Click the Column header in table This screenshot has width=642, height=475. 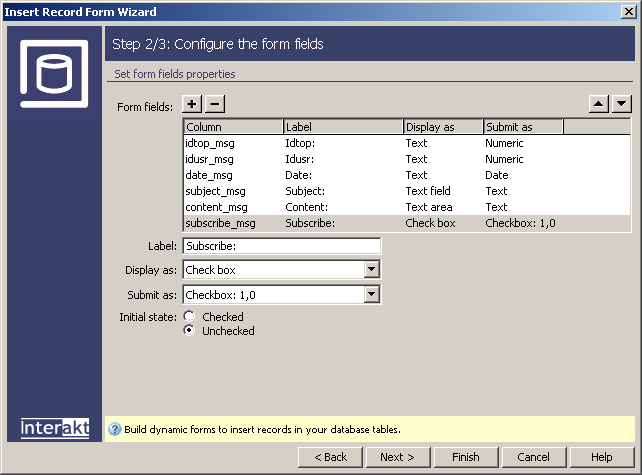pyautogui.click(x=233, y=127)
